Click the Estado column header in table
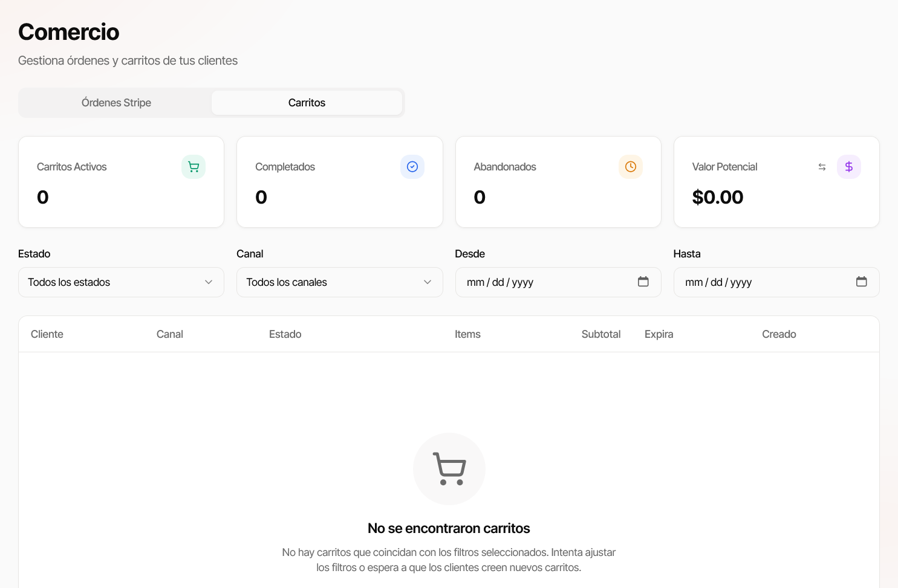This screenshot has width=898, height=588. click(285, 334)
